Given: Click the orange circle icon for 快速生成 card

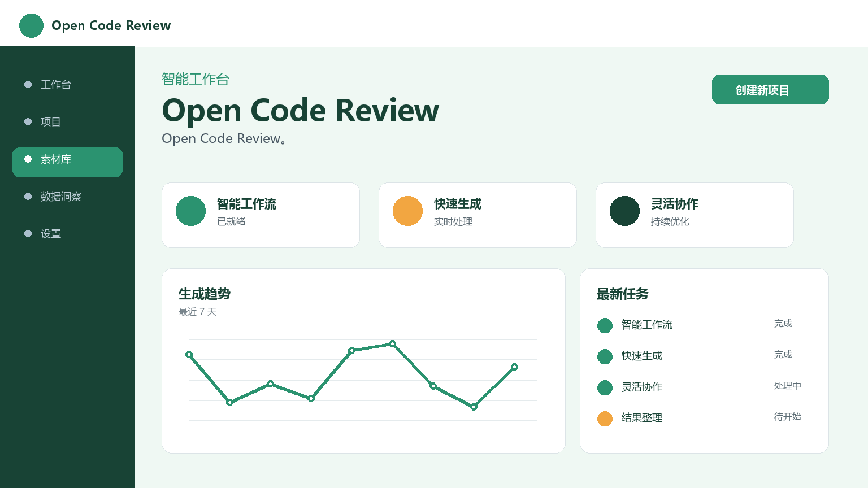Looking at the screenshot, I should [x=407, y=211].
